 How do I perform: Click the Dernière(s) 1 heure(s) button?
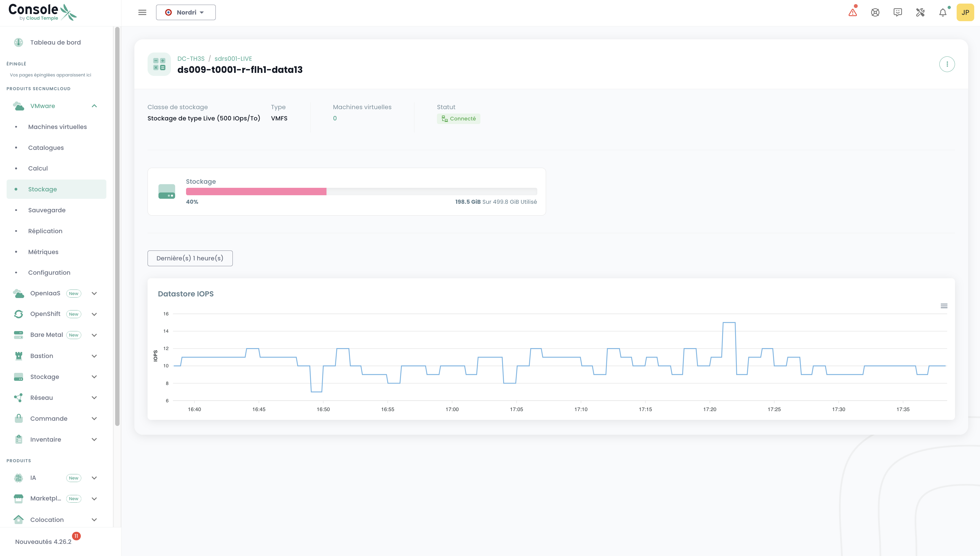(190, 258)
